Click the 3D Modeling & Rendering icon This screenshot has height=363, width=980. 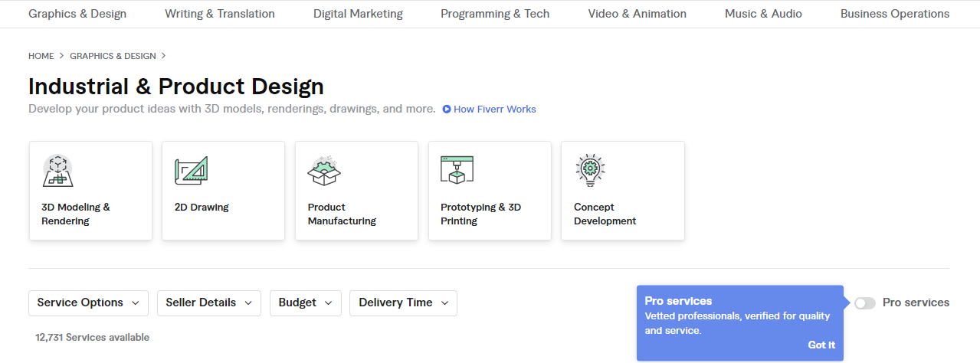57,171
